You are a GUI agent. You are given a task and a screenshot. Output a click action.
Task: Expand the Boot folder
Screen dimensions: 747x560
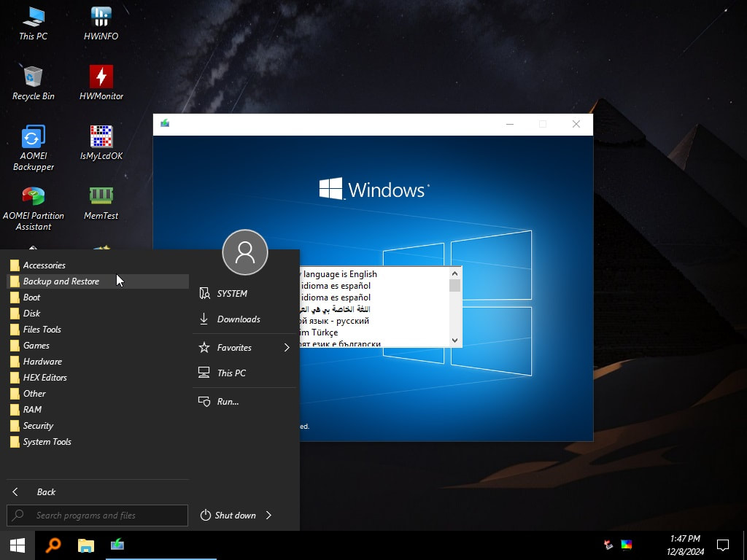[x=98, y=297]
